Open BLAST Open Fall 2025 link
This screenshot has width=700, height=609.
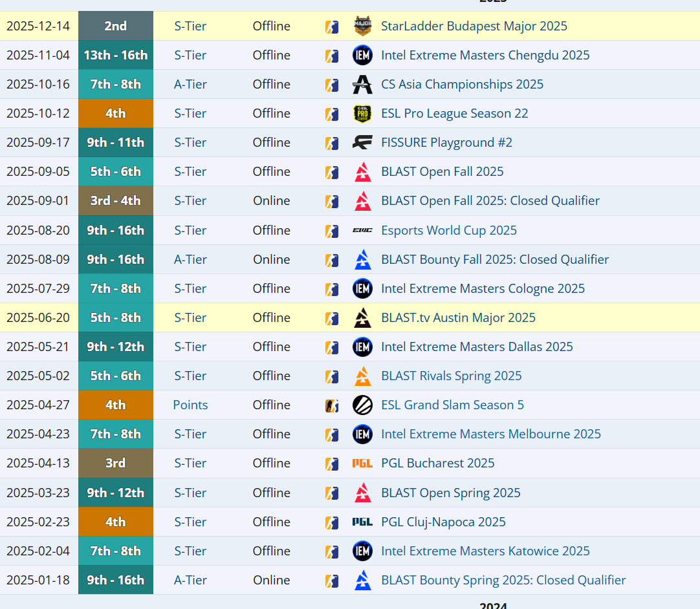click(442, 172)
